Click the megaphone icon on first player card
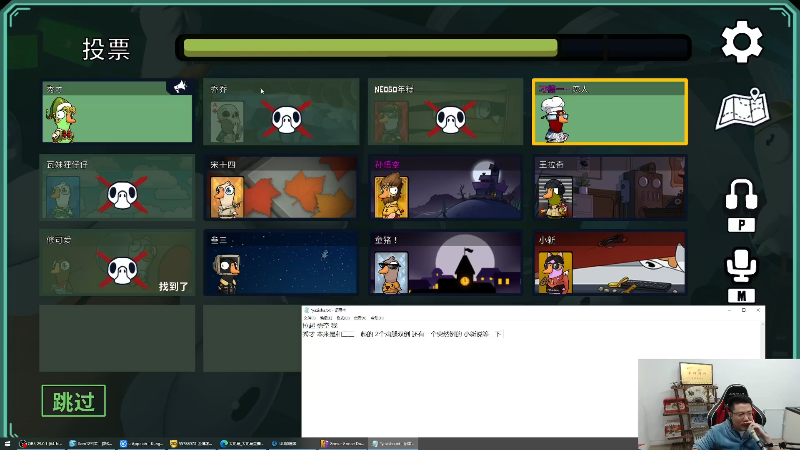 click(180, 87)
